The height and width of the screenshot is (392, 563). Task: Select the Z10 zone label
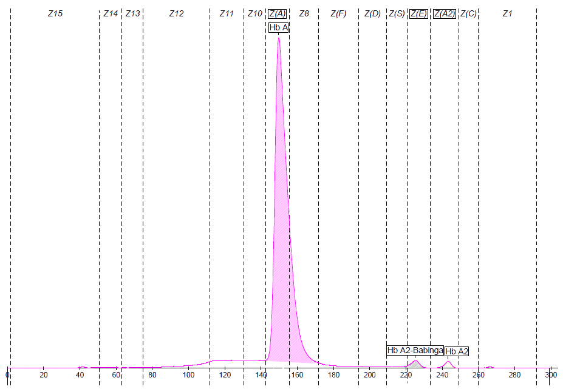click(x=256, y=13)
